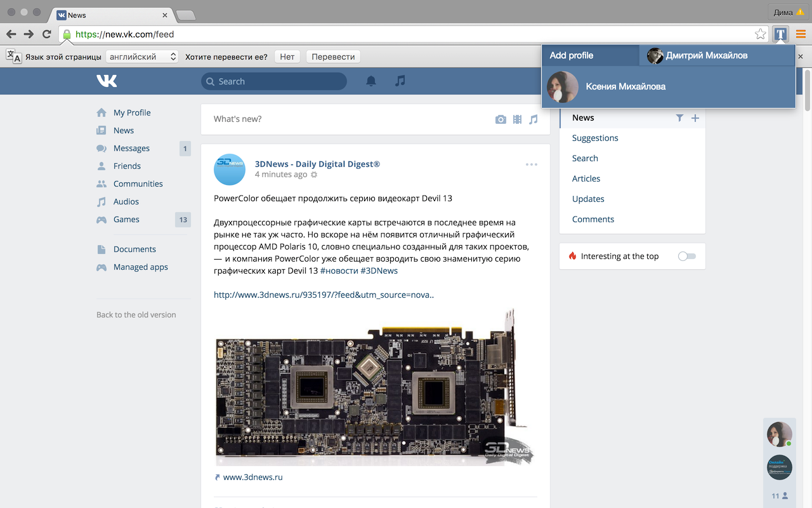812x508 pixels.
Task: Click the Games badge 13
Action: [183, 220]
